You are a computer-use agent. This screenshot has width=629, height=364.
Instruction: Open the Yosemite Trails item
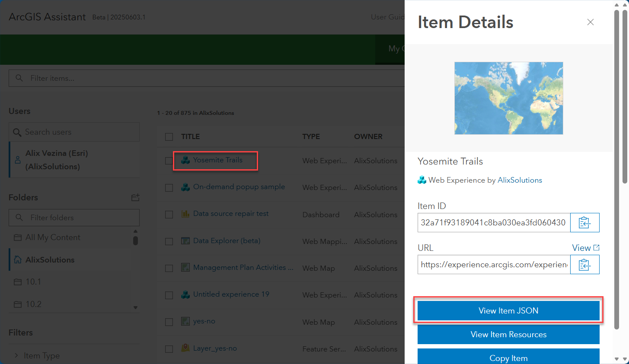point(218,160)
